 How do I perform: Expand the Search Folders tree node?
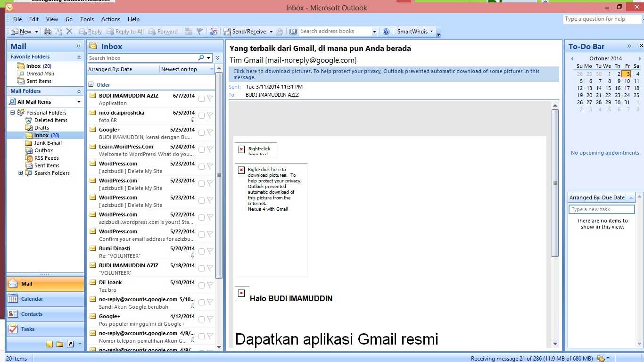tap(20, 173)
